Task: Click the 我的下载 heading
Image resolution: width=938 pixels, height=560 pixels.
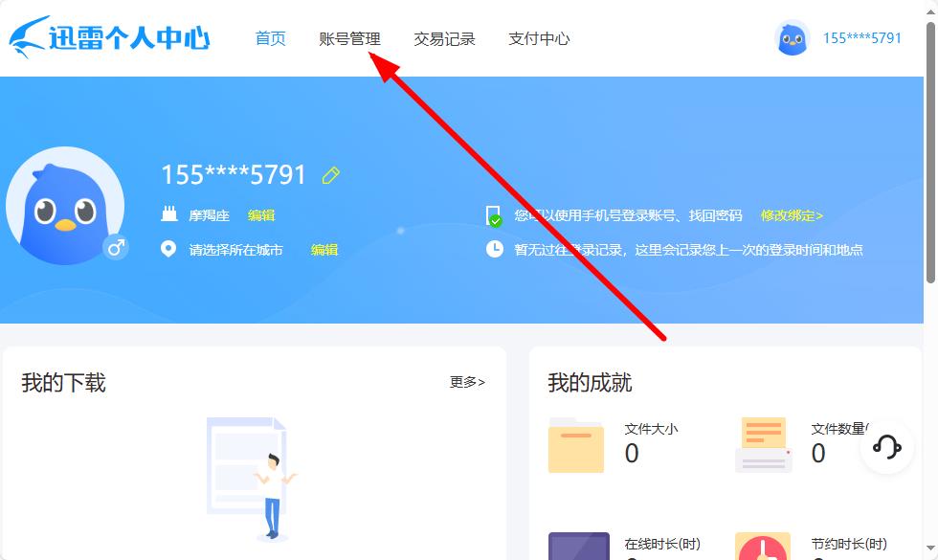Action: [63, 382]
